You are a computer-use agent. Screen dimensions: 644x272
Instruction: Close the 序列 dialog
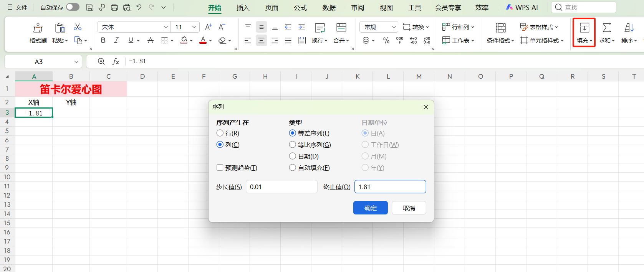(x=426, y=107)
